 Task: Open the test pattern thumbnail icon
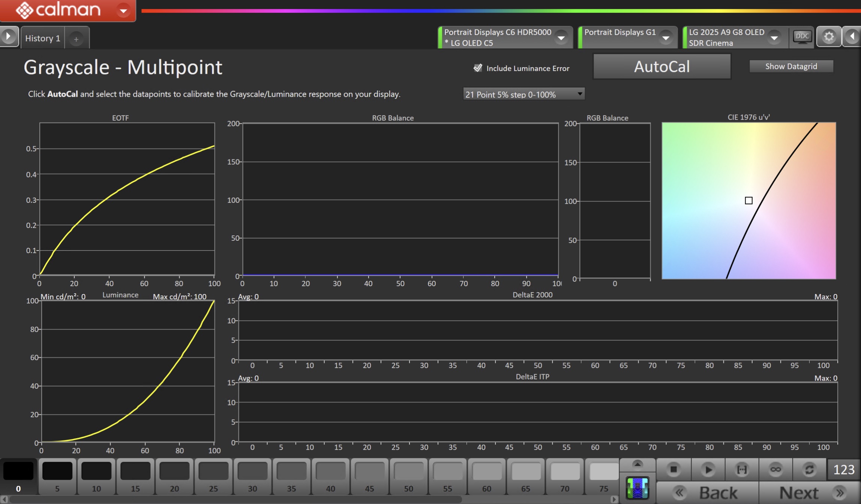tap(637, 488)
